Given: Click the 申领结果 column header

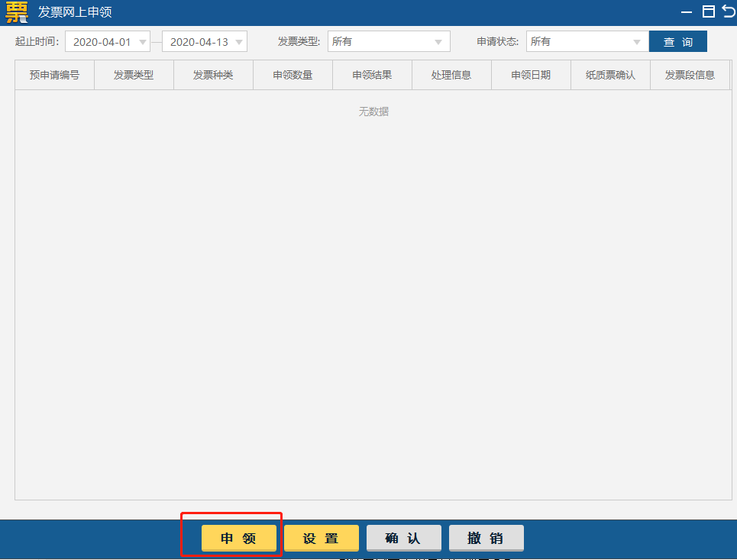Looking at the screenshot, I should point(372,75).
